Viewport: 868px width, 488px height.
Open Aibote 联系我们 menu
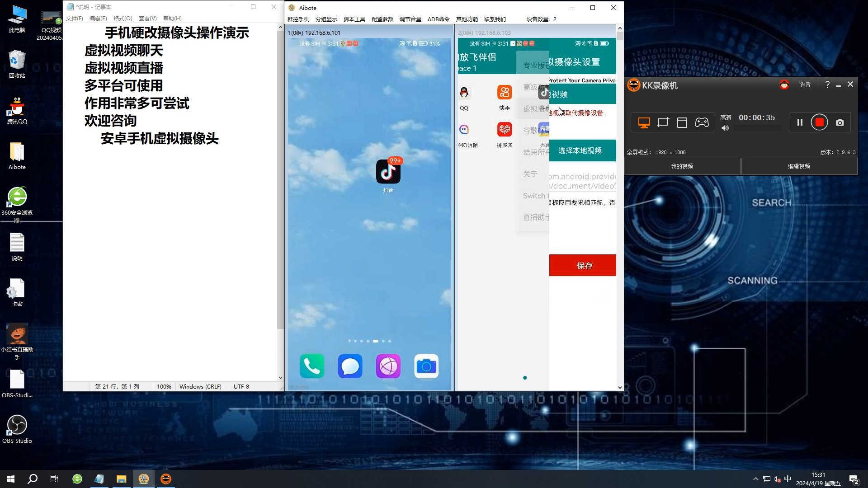pyautogui.click(x=495, y=19)
